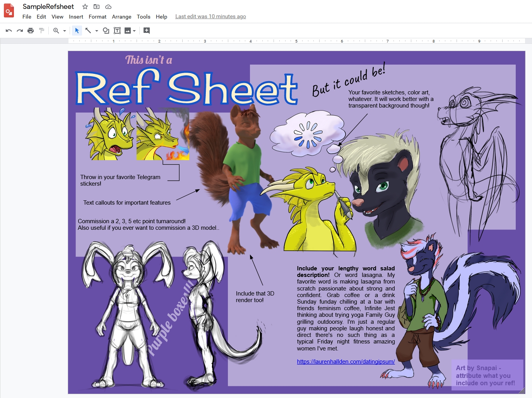Screen dimensions: 532x398
Task: Open the Shape tool
Action: (x=106, y=31)
